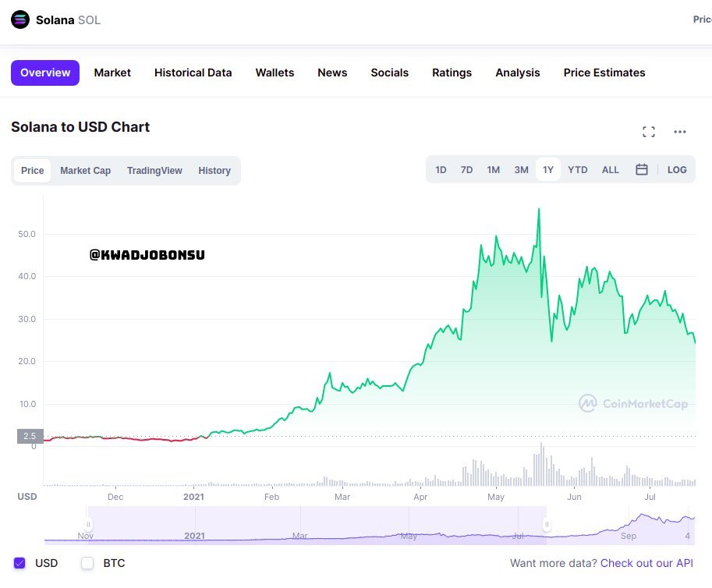Click the right range slider handle

[547, 525]
